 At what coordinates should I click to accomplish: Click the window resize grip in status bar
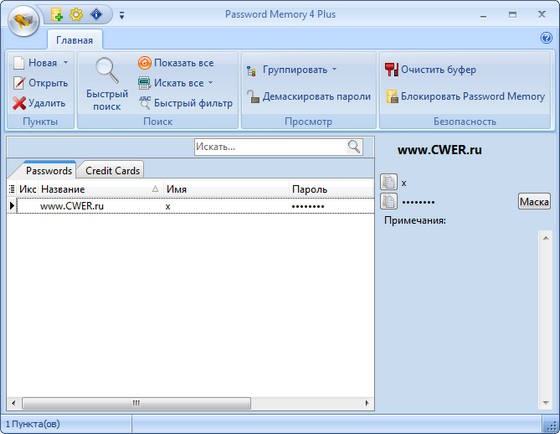coord(551,425)
